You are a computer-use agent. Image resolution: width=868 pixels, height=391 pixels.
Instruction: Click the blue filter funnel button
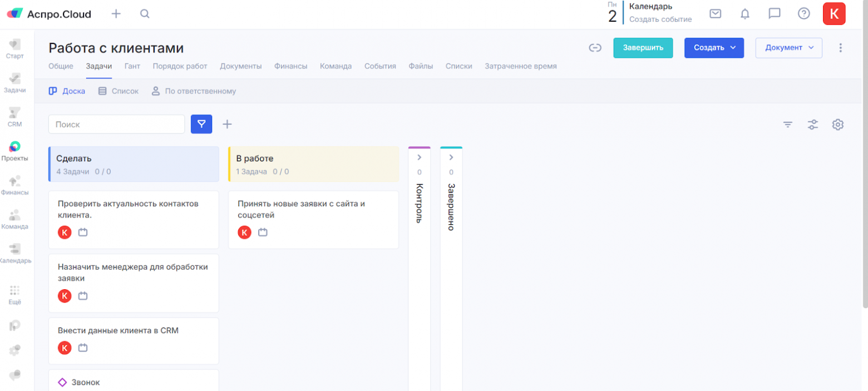(201, 124)
